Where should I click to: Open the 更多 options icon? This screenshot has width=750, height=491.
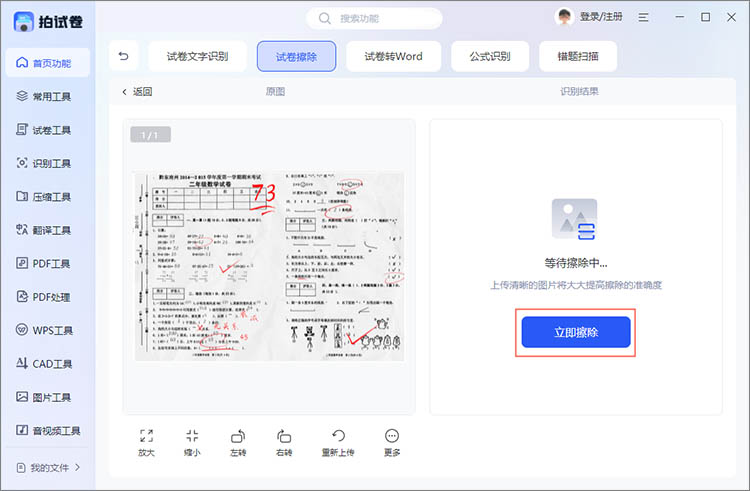click(392, 436)
